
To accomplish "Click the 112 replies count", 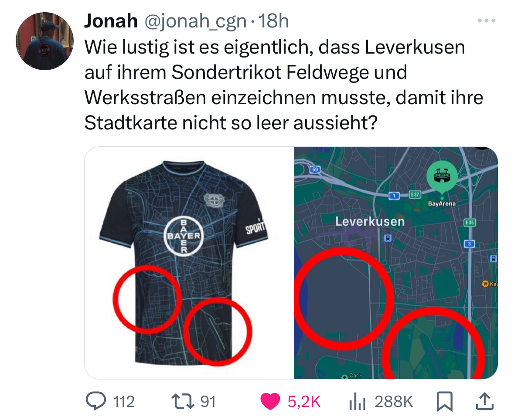I will [x=124, y=402].
